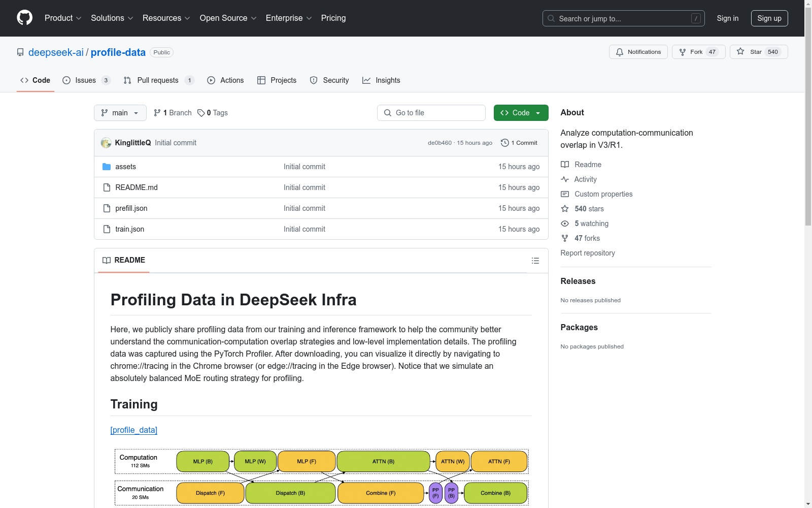
Task: Switch to the Security tab
Action: [329, 80]
